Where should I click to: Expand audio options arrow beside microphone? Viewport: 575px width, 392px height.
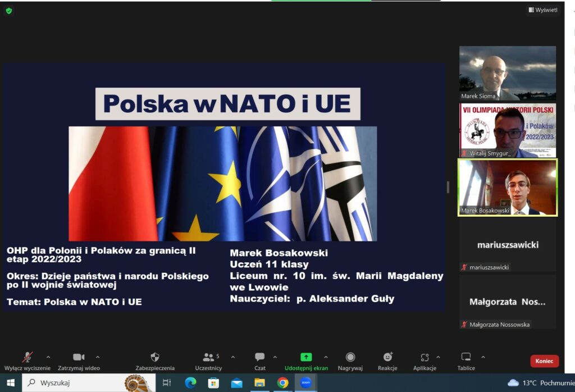pyautogui.click(x=48, y=357)
